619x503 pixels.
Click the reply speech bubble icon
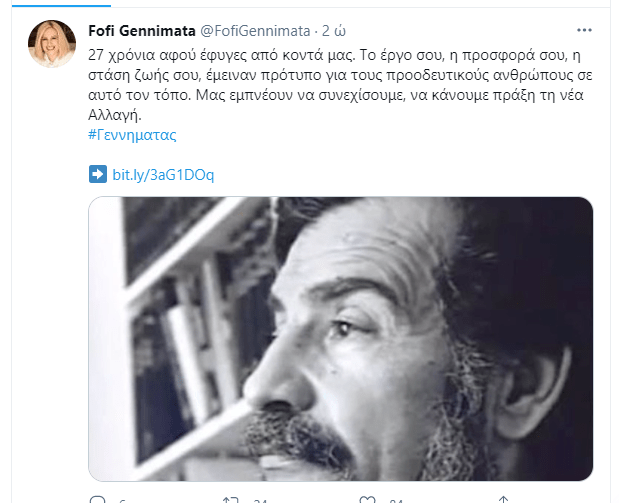pyautogui.click(x=97, y=500)
